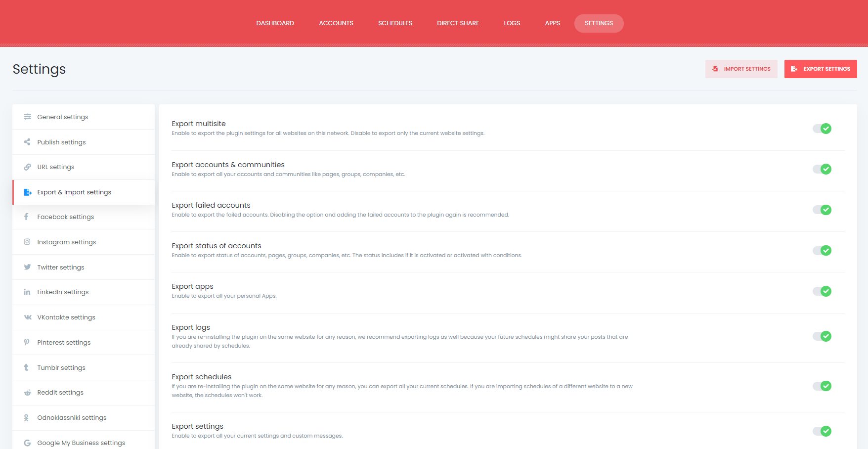Open the Schedules tab
The width and height of the screenshot is (868, 449).
coord(395,23)
